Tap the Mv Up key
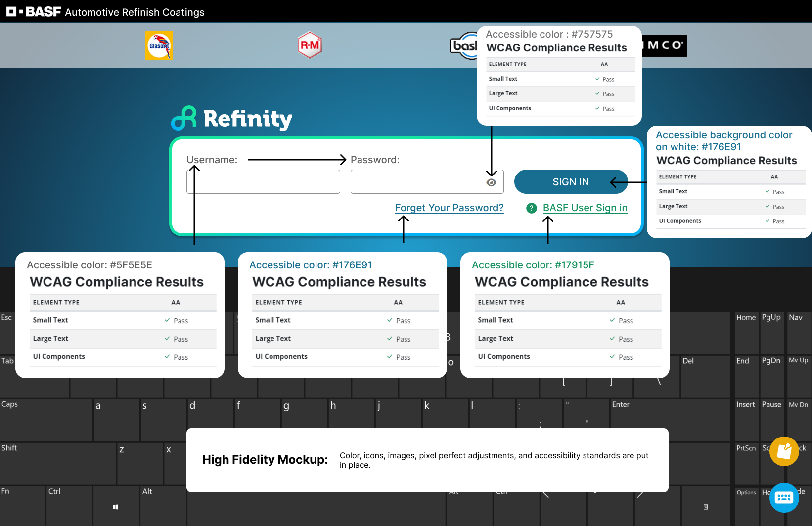The width and height of the screenshot is (812, 526). [799, 377]
